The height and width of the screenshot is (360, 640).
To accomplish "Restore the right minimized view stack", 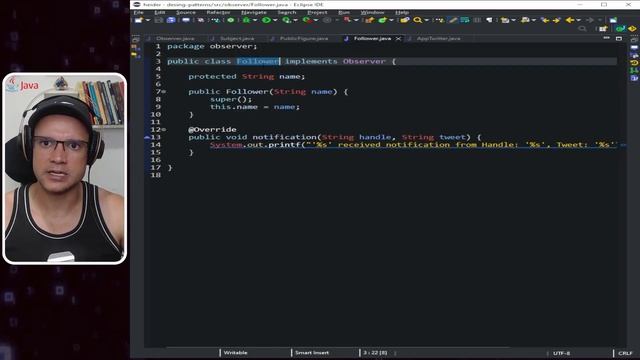I will pos(634,39).
